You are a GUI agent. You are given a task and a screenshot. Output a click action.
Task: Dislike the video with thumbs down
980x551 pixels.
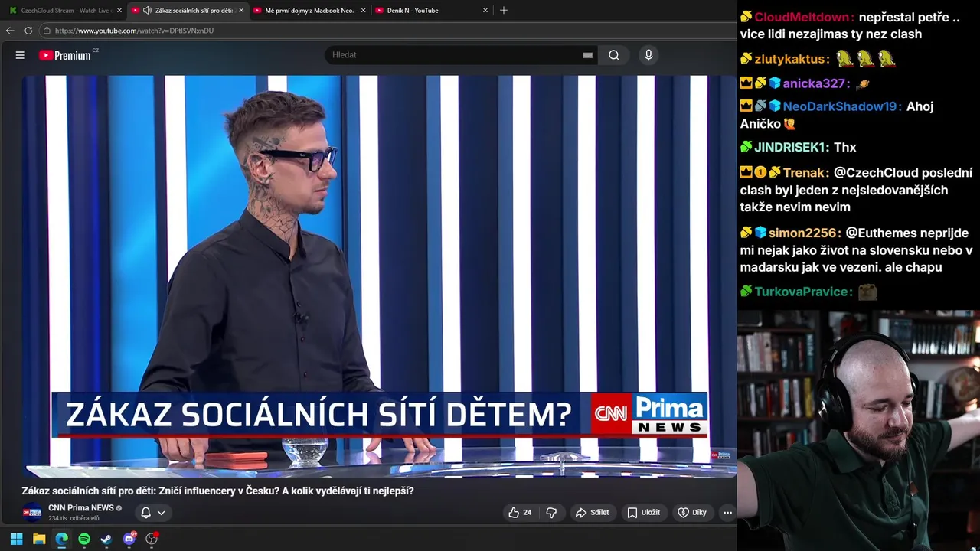click(x=551, y=513)
